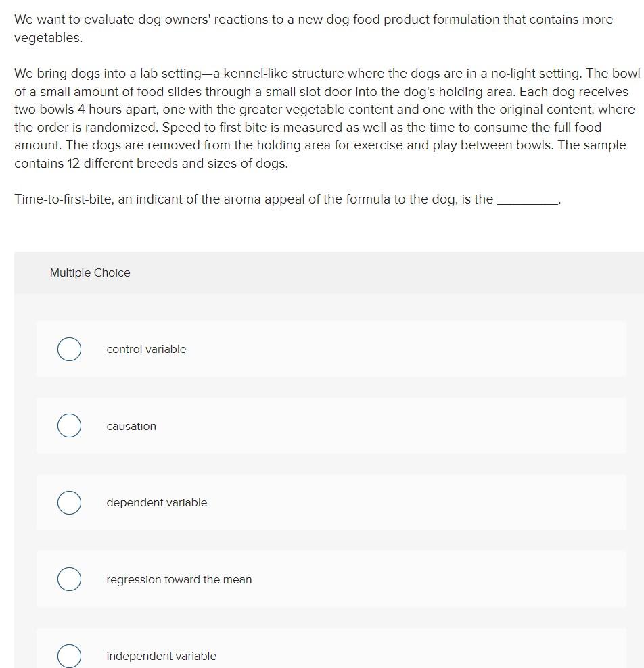The width and height of the screenshot is (644, 668).
Task: Click the regression toward the mean answer text
Action: [x=179, y=579]
